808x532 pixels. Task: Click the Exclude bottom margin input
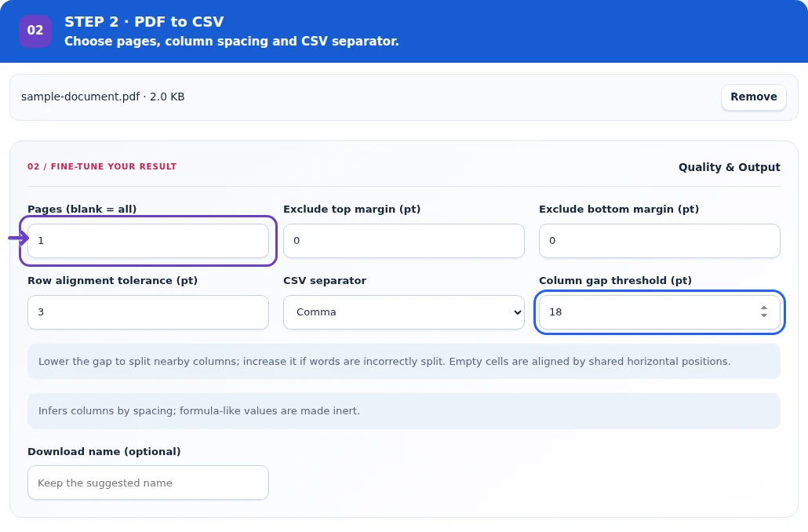coord(659,241)
